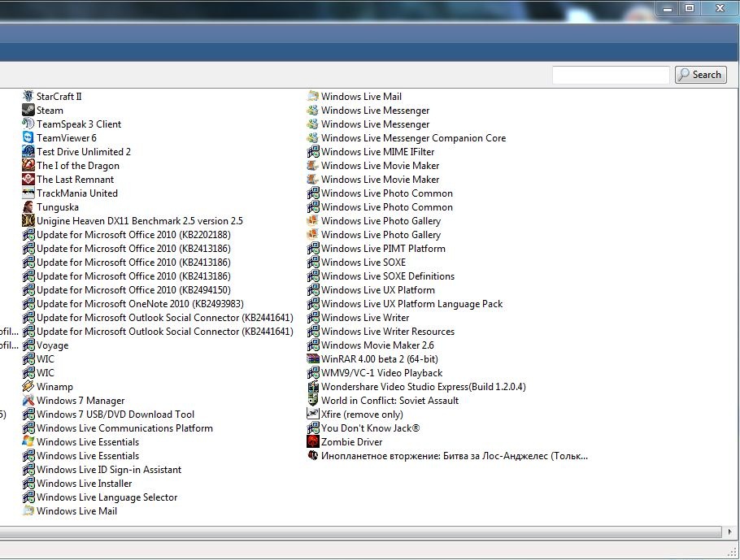Select "Windows Live Language Selector" entry
The width and height of the screenshot is (740, 560).
[x=107, y=497]
